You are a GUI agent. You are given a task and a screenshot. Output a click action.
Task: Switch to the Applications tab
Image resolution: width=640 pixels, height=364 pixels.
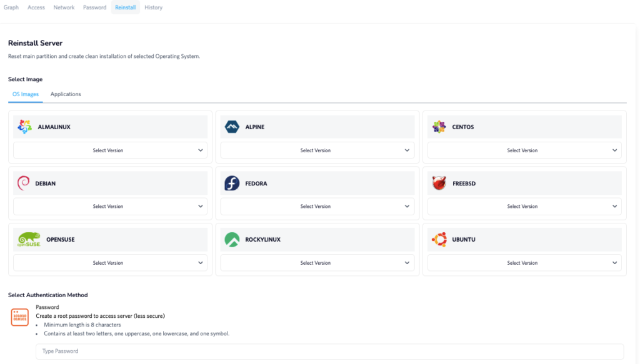(x=66, y=94)
